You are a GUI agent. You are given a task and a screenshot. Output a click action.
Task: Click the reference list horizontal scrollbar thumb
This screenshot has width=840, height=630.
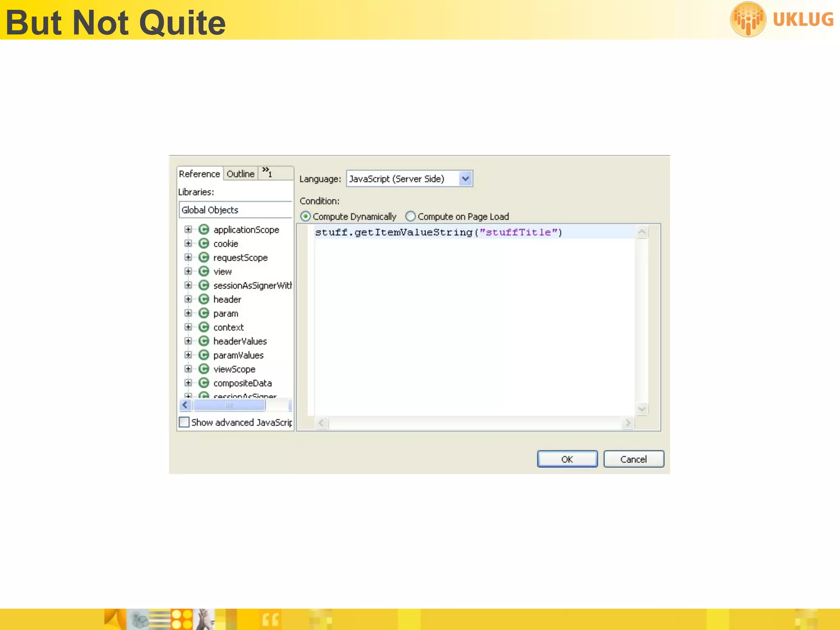(x=229, y=405)
